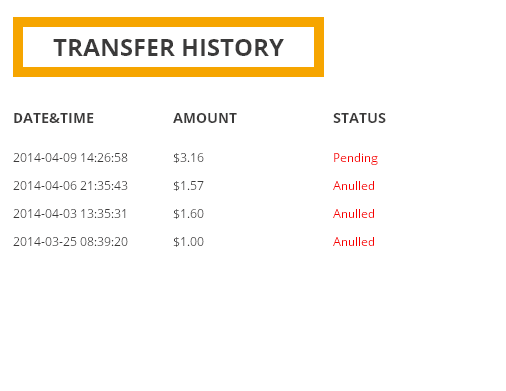506x391 pixels.
Task: Select the STATUS column header
Action: pos(359,118)
